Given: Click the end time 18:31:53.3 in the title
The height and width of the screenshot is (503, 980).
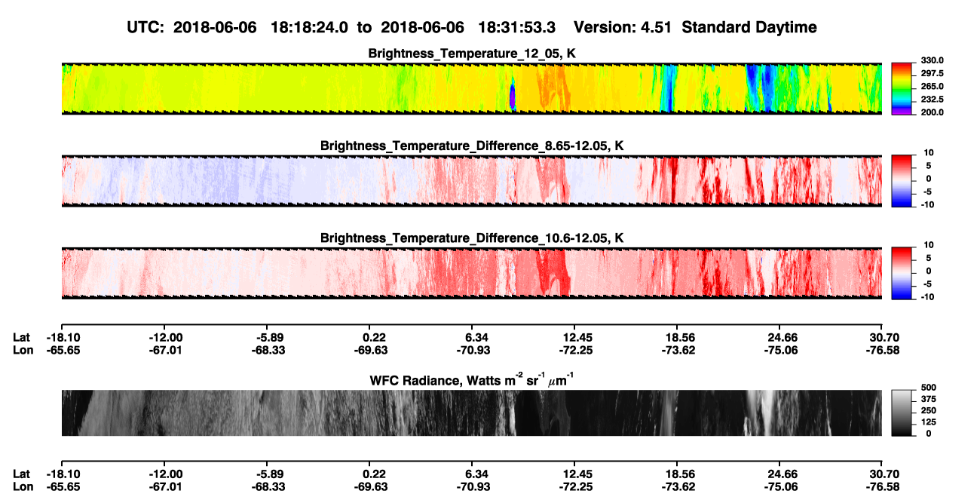Looking at the screenshot, I should click(516, 27).
